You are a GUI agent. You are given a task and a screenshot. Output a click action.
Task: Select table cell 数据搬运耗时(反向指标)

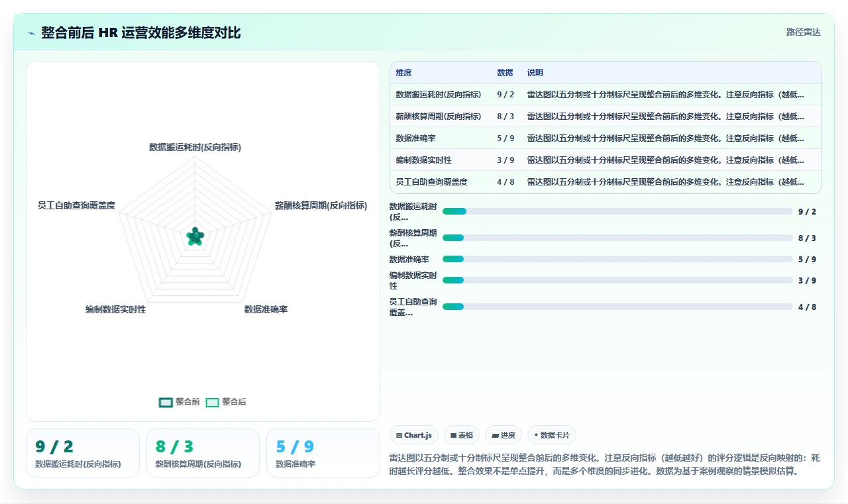[x=439, y=95]
